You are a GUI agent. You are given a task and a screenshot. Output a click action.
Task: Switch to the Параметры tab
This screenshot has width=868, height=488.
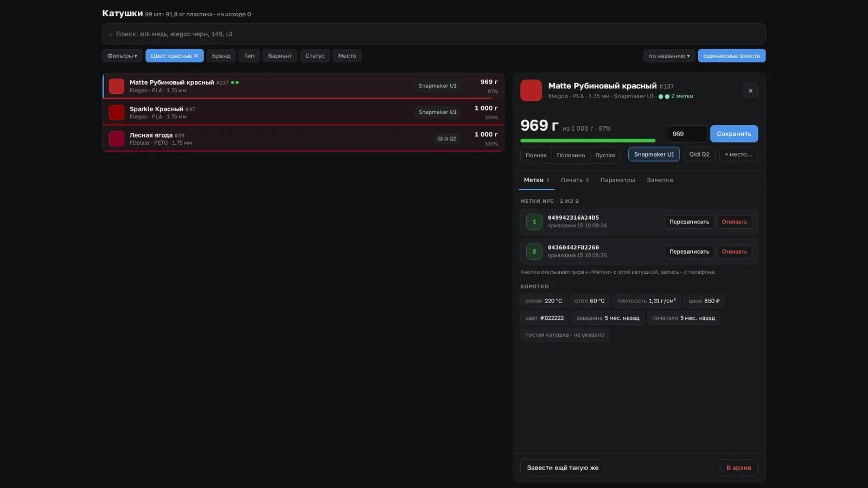(x=617, y=180)
